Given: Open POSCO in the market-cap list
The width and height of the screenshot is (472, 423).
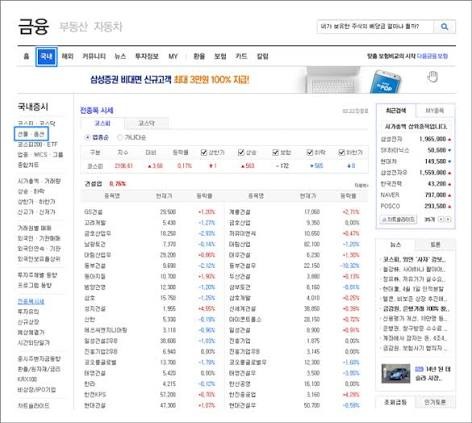Looking at the screenshot, I should coord(390,206).
